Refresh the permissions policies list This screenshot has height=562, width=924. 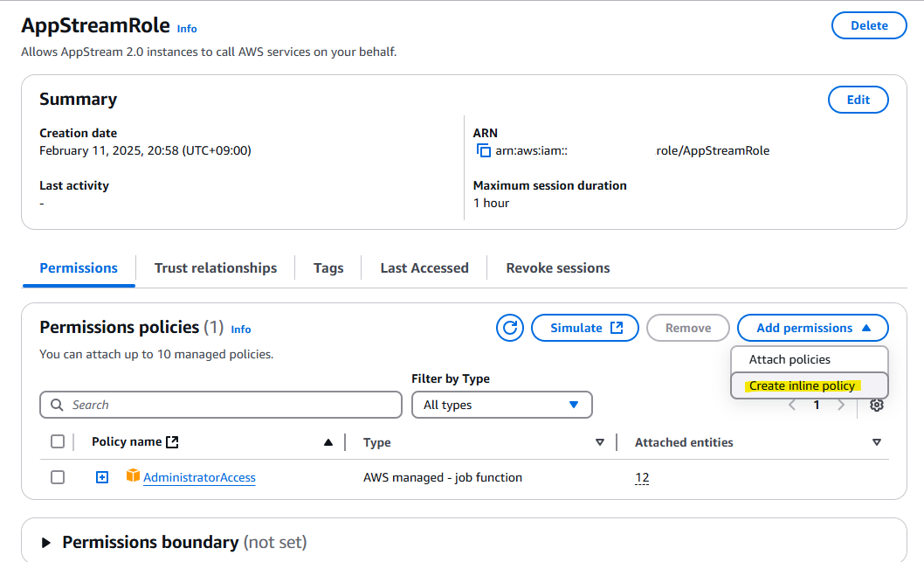pos(510,328)
